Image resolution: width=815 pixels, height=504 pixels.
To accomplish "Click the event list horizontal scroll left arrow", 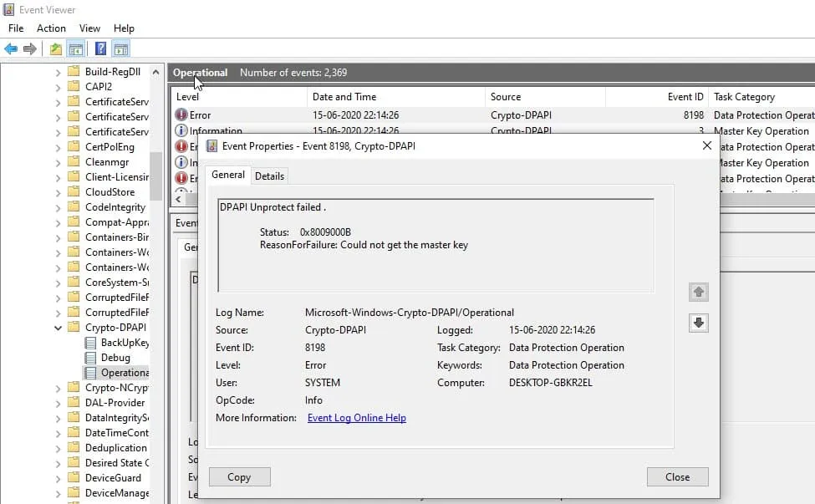I will click(178, 199).
